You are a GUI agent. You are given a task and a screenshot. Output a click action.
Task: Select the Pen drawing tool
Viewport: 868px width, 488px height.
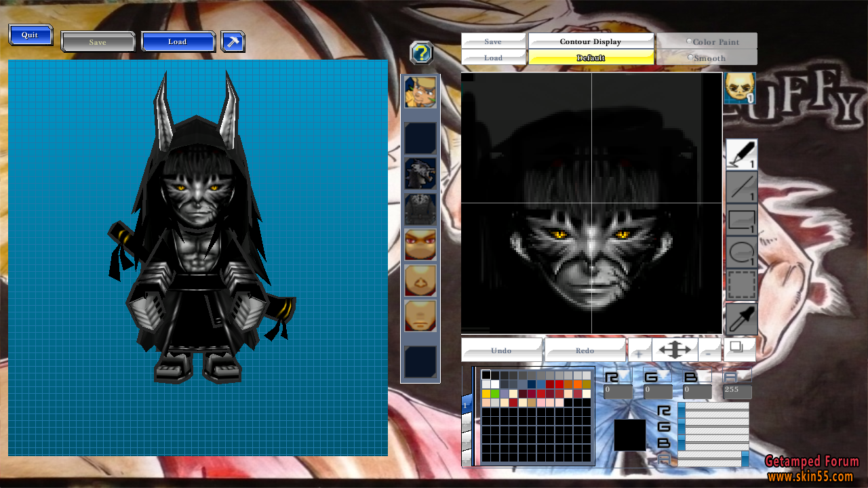point(742,154)
